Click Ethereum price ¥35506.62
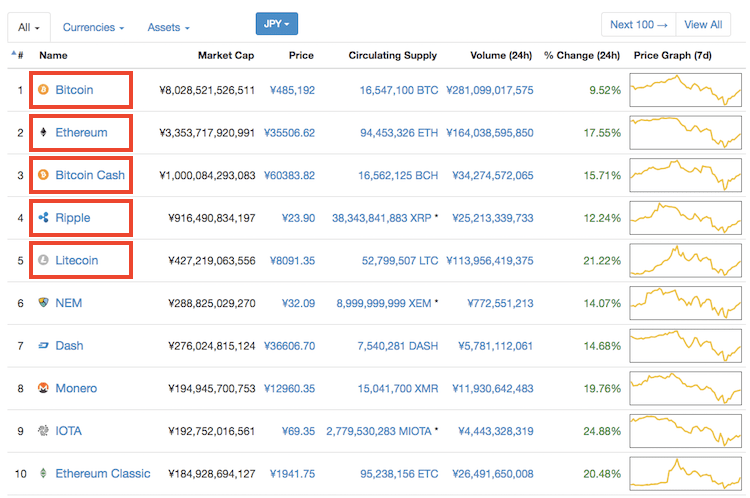Image resolution: width=750 pixels, height=498 pixels. pos(289,133)
